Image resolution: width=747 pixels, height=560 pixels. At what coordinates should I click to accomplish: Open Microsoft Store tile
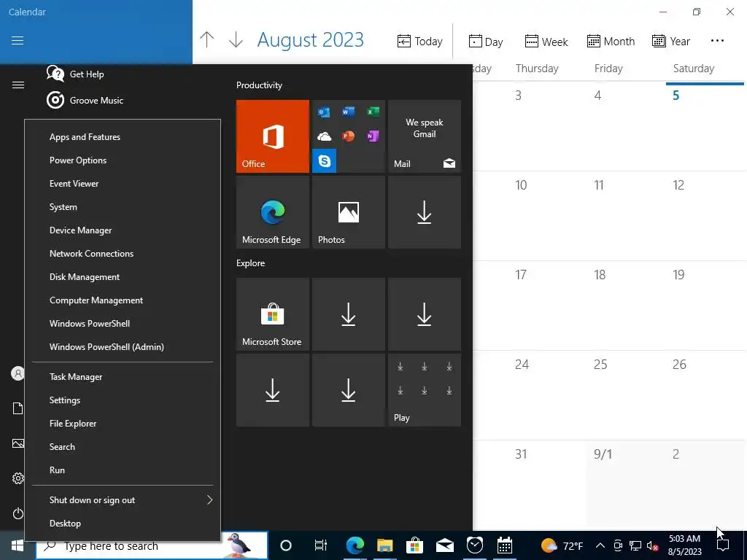[x=273, y=314]
